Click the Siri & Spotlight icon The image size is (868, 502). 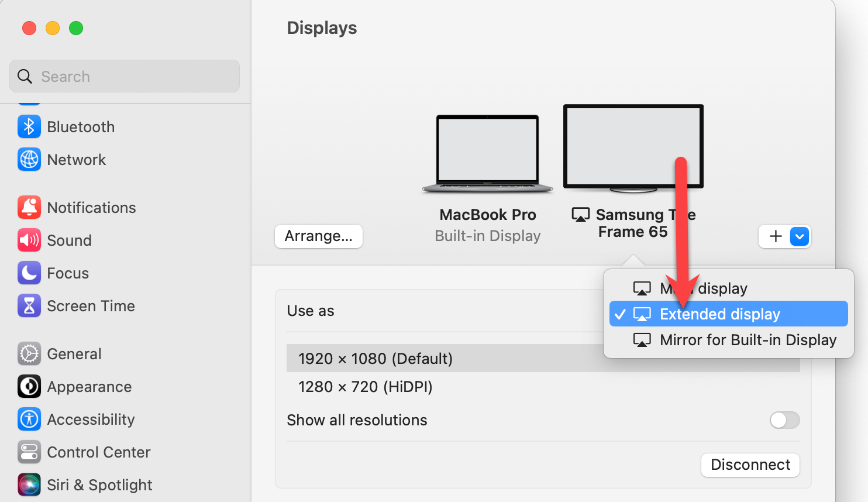[29, 485]
